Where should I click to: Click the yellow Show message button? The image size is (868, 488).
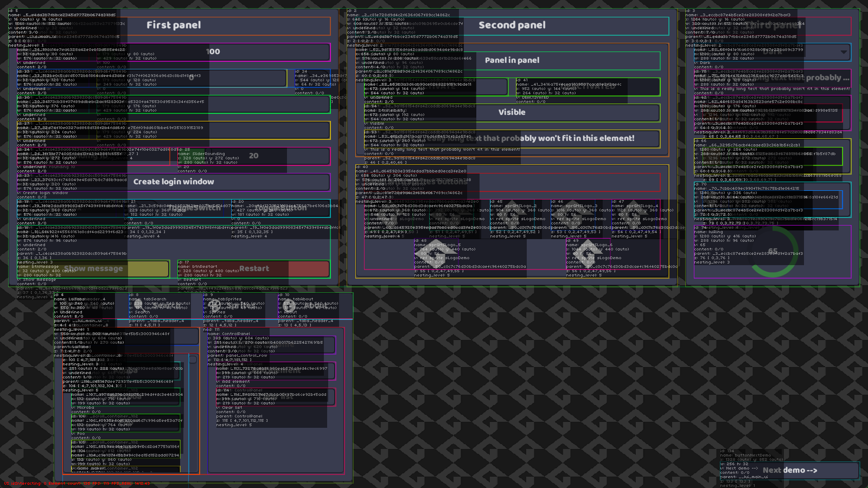pos(93,269)
